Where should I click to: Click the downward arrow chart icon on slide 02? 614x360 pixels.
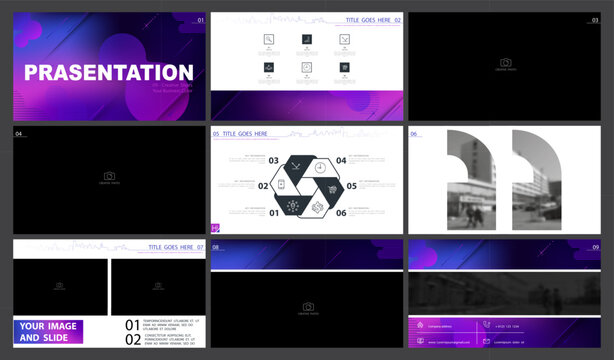click(345, 39)
